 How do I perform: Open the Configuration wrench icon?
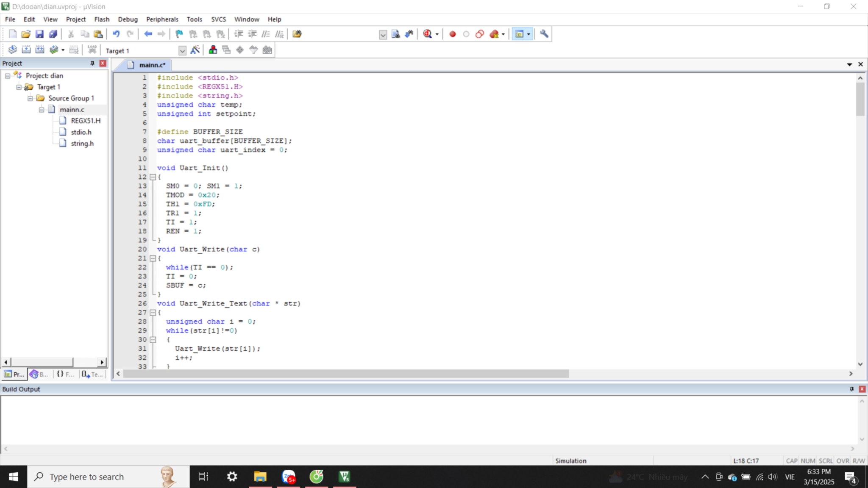click(x=544, y=34)
